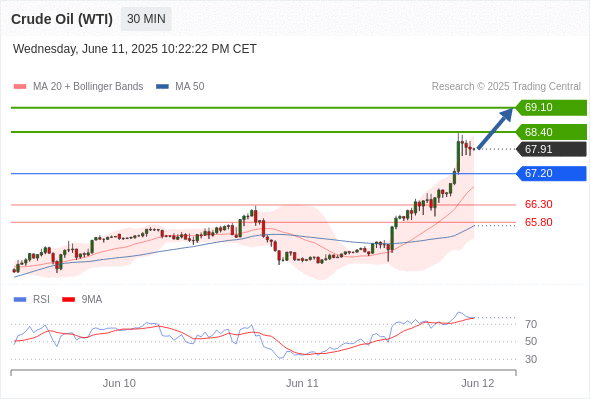Click the red MA 20 legend swatch
The height and width of the screenshot is (400, 590).
[x=20, y=87]
